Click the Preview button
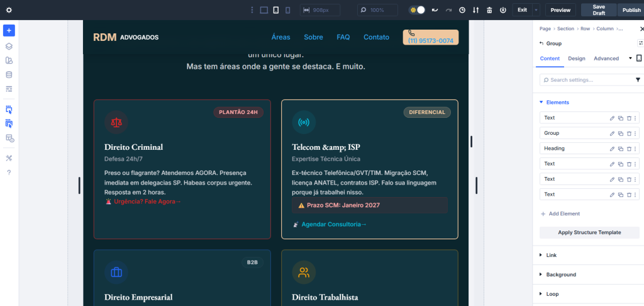644x306 pixels. (x=560, y=10)
